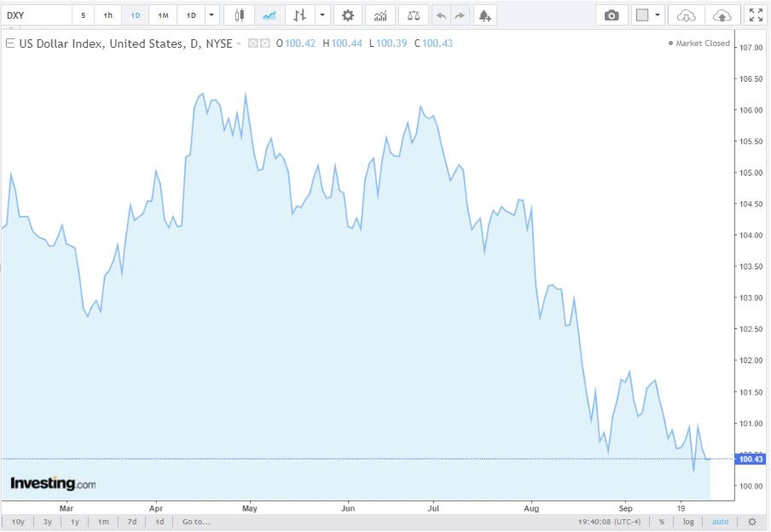This screenshot has width=771, height=532.
Task: Set range to 1y
Action: 75,522
